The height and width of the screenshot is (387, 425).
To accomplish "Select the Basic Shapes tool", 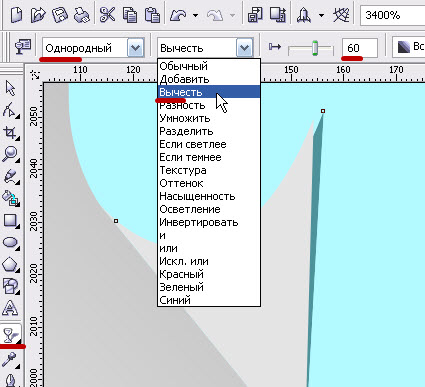I will click(11, 286).
